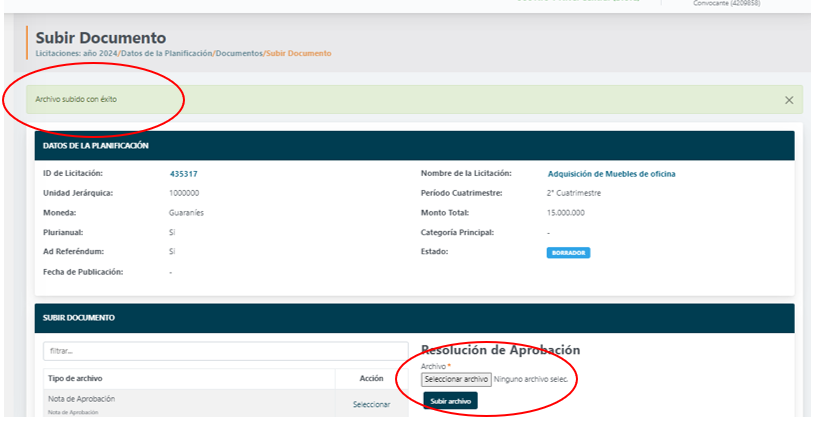The height and width of the screenshot is (434, 814).
Task: Open licitación ID 435317 link
Action: pos(183,174)
